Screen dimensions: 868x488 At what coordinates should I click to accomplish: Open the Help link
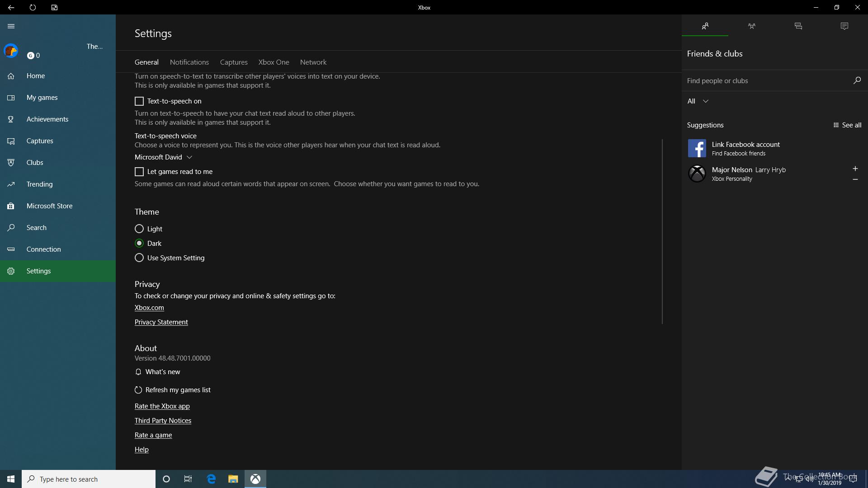[x=142, y=450]
